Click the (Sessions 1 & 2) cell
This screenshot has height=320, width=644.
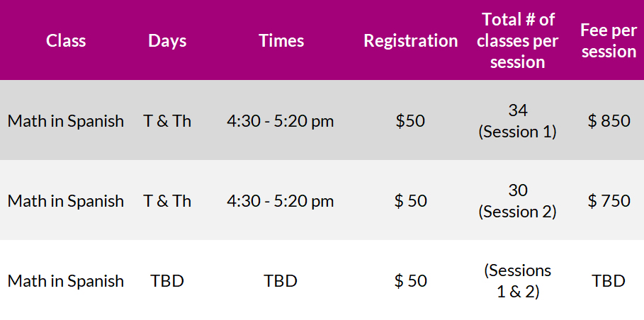point(517,281)
